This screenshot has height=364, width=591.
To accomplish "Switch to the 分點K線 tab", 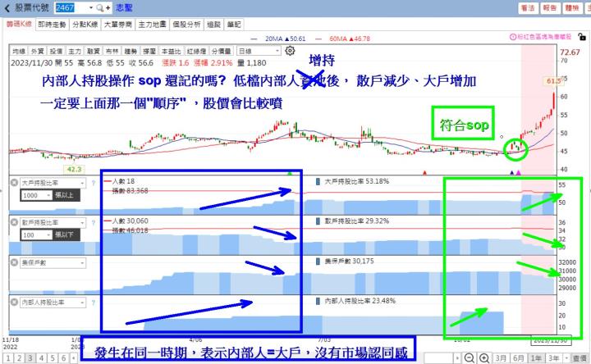I will pyautogui.click(x=85, y=25).
